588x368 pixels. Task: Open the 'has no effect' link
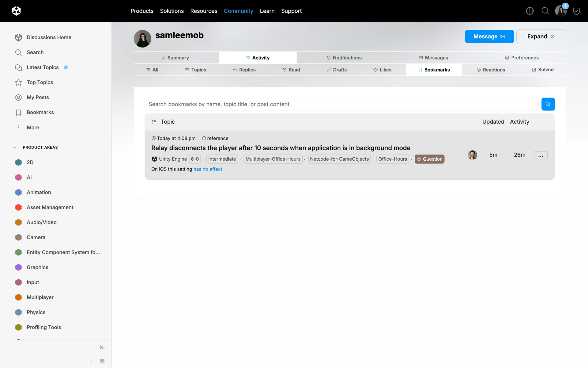[x=208, y=169]
